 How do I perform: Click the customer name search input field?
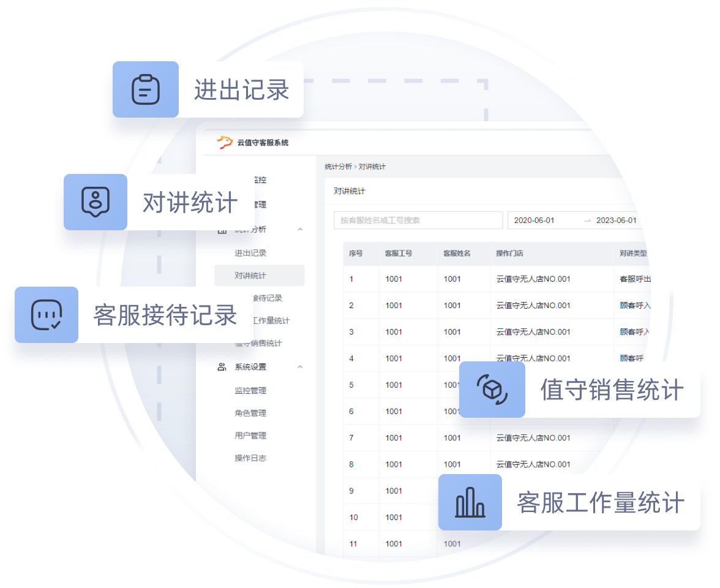tap(418, 220)
